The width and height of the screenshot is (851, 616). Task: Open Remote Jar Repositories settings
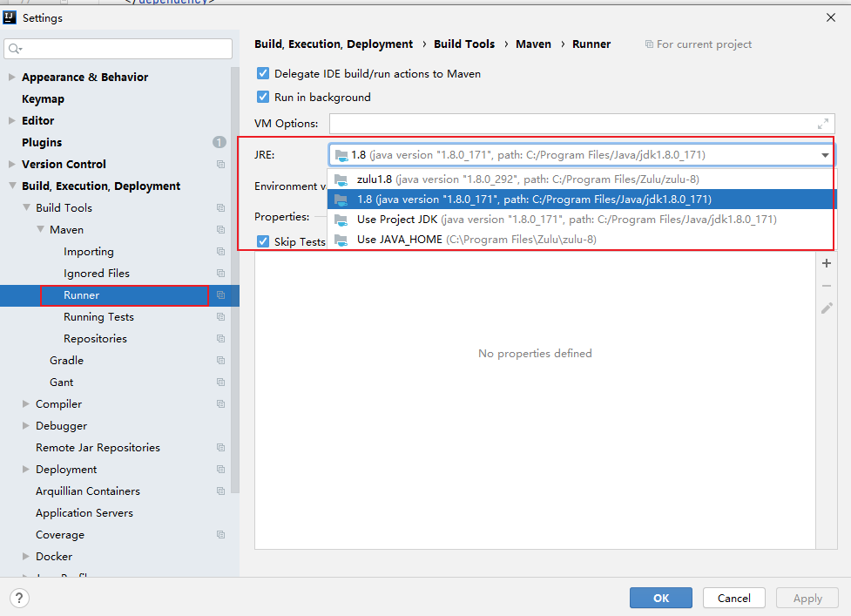98,447
